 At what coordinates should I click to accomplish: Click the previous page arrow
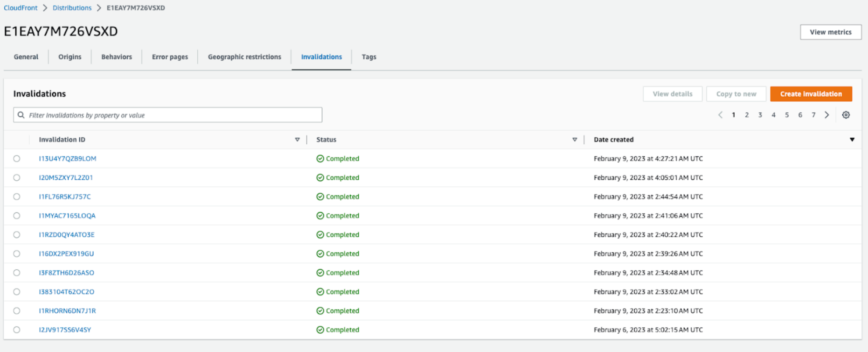point(720,115)
